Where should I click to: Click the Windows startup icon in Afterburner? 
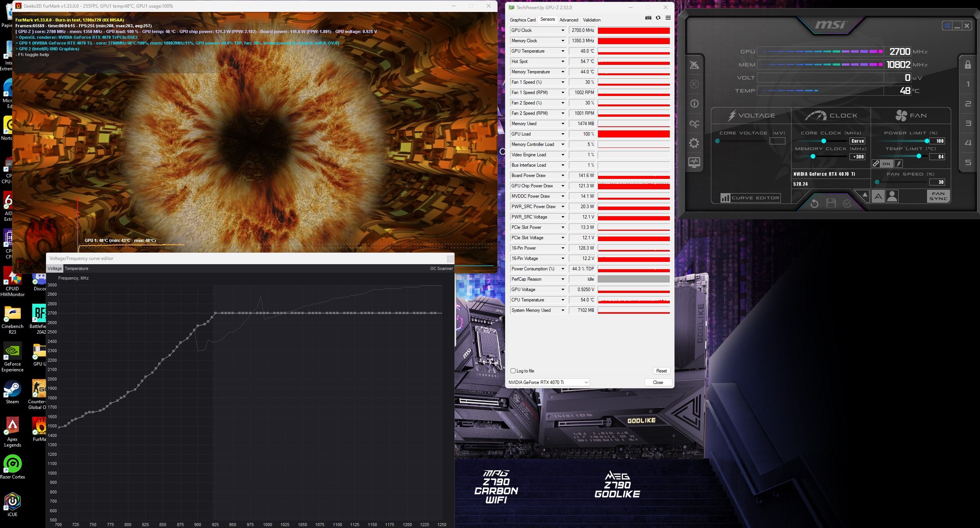pyautogui.click(x=947, y=26)
